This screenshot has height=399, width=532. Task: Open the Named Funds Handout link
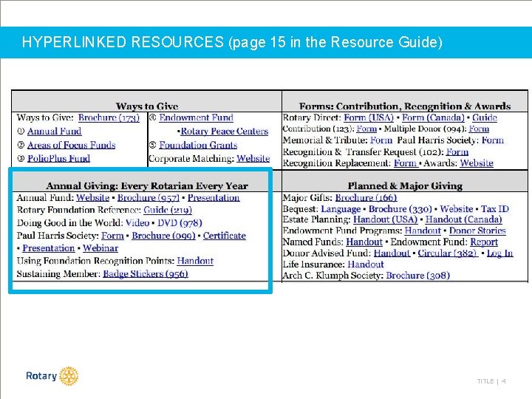click(364, 242)
